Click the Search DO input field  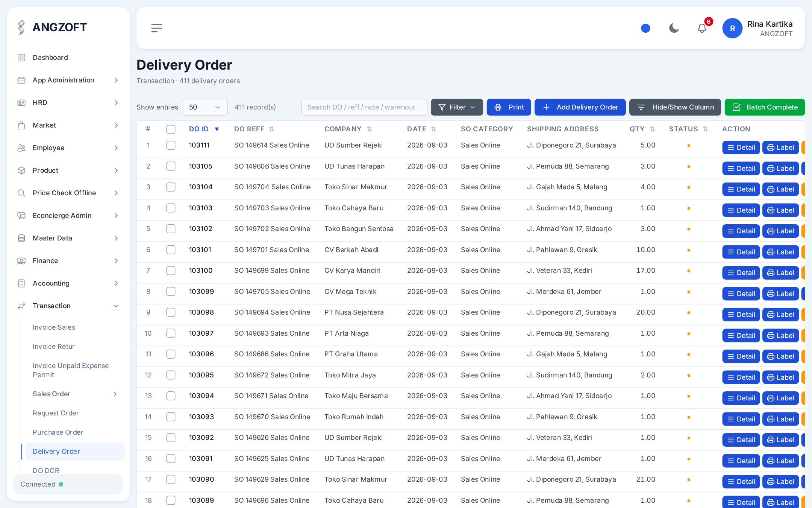[x=364, y=107]
